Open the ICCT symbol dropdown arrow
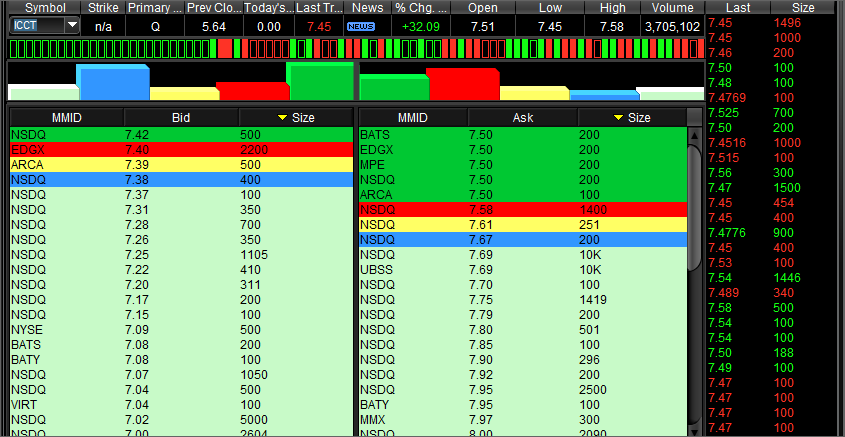This screenshot has width=845, height=437. 72,26
